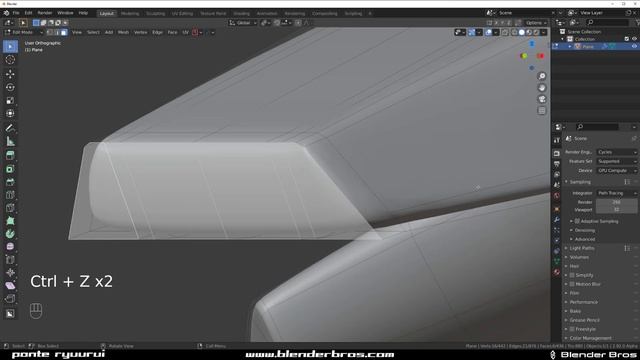Viewport: 640px width, 360px height.
Task: Select the Loop Cut tool
Action: (10, 195)
